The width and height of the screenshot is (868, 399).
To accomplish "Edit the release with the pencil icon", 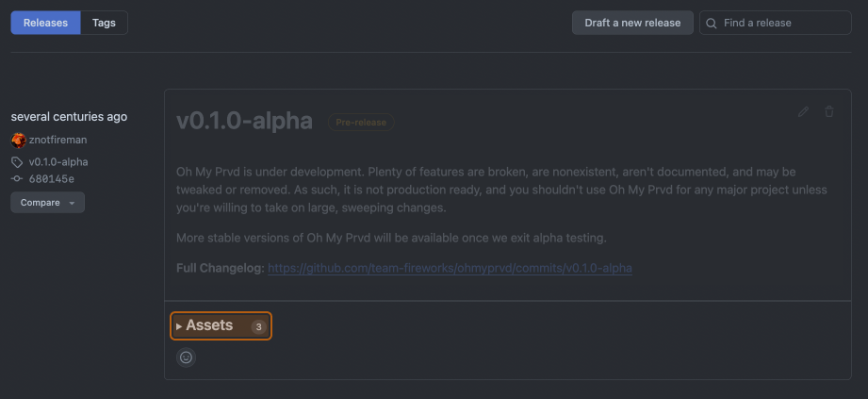I will click(x=803, y=111).
